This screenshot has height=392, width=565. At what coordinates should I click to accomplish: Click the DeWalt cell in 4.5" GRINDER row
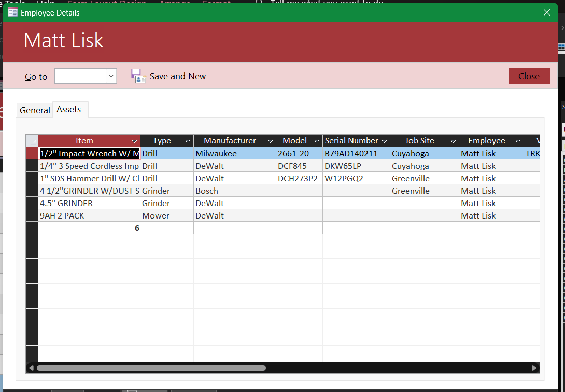[x=235, y=204]
